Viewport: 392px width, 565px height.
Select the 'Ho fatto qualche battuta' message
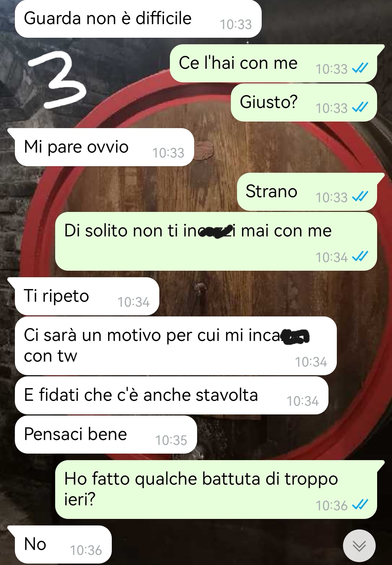coord(216,490)
